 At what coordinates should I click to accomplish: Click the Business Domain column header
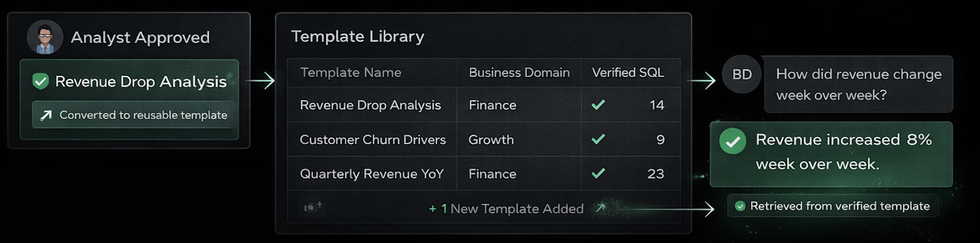pyautogui.click(x=519, y=72)
